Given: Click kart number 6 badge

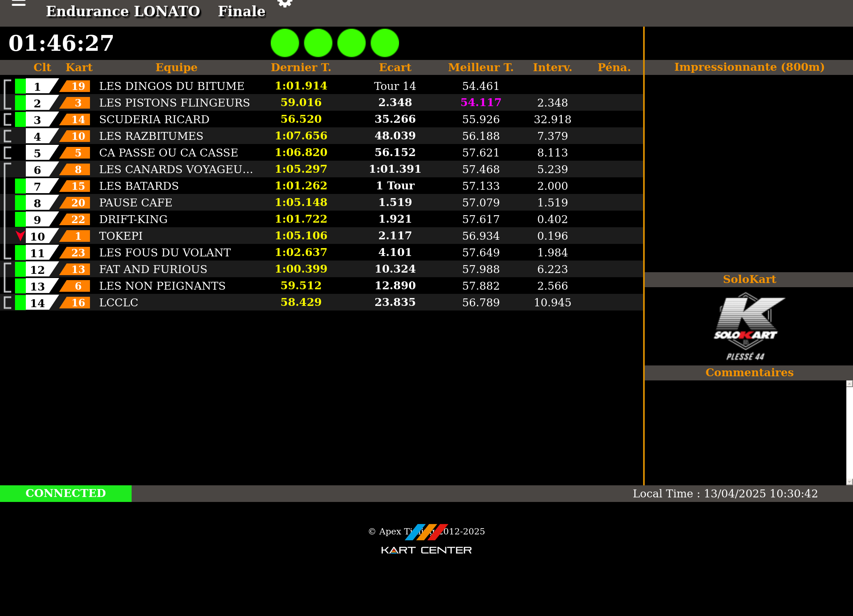Looking at the screenshot, I should tap(75, 286).
